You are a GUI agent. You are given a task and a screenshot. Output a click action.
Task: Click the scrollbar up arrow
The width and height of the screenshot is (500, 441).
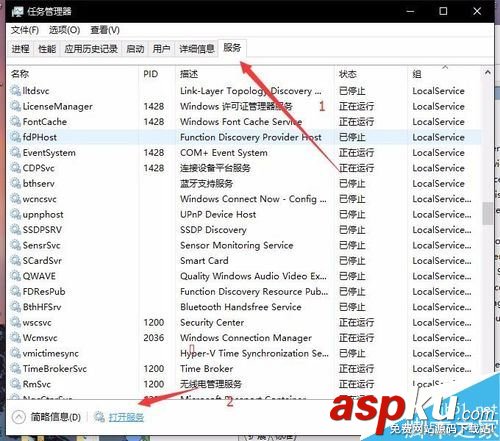tap(487, 72)
